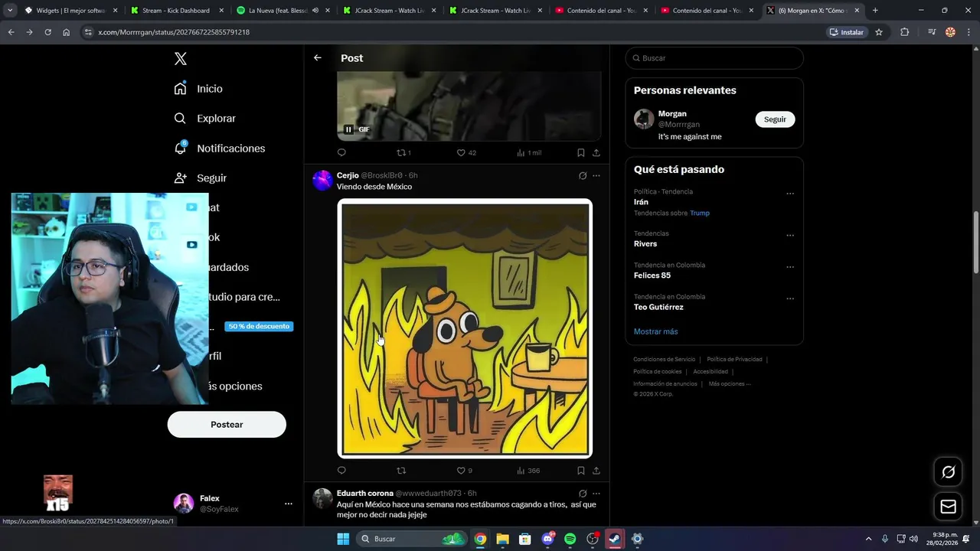
Task: Repost the GIF post with 1 repost
Action: coord(403,153)
